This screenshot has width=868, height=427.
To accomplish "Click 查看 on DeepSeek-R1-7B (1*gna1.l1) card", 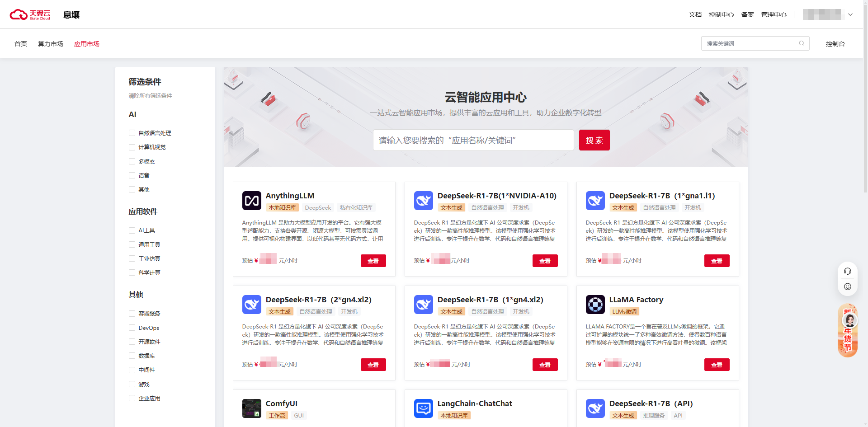I will point(717,261).
